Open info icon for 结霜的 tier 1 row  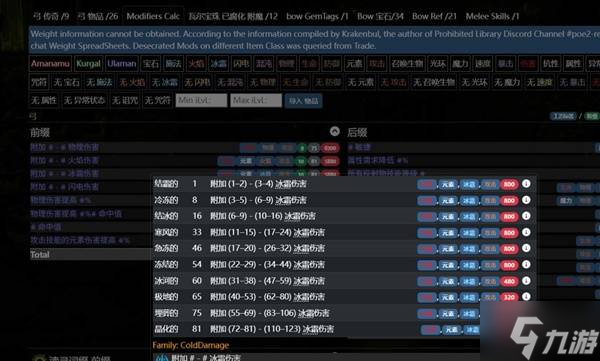pos(526,184)
